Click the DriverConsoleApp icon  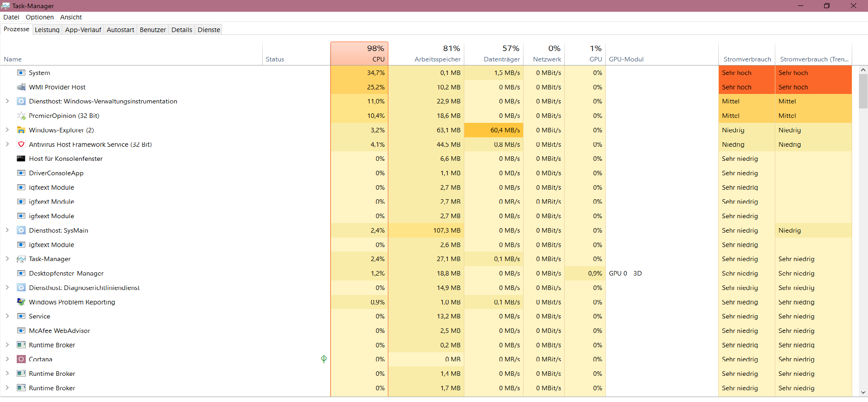click(21, 173)
